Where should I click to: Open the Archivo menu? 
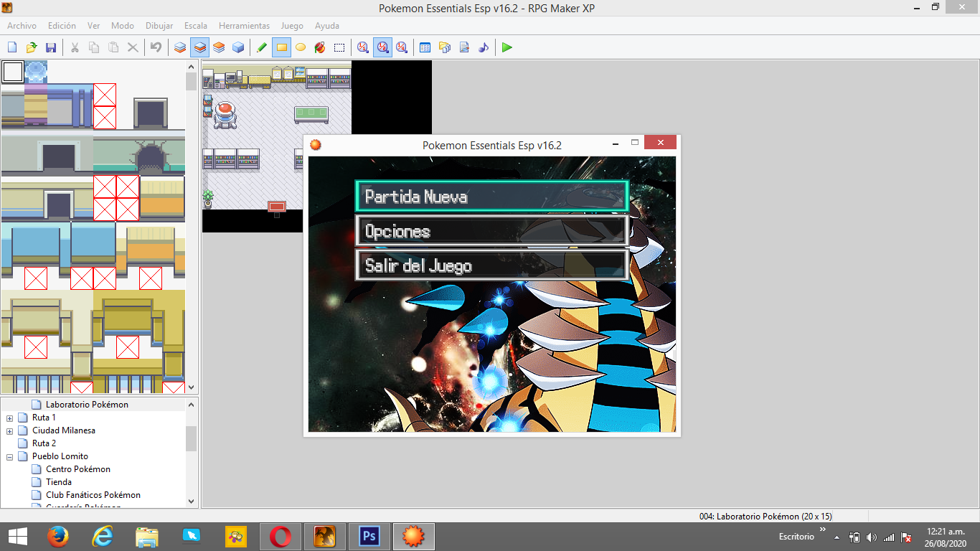pyautogui.click(x=22, y=26)
